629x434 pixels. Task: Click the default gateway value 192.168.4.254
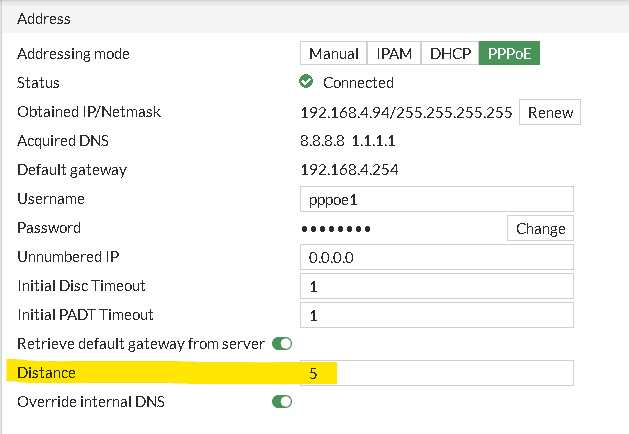tap(349, 170)
